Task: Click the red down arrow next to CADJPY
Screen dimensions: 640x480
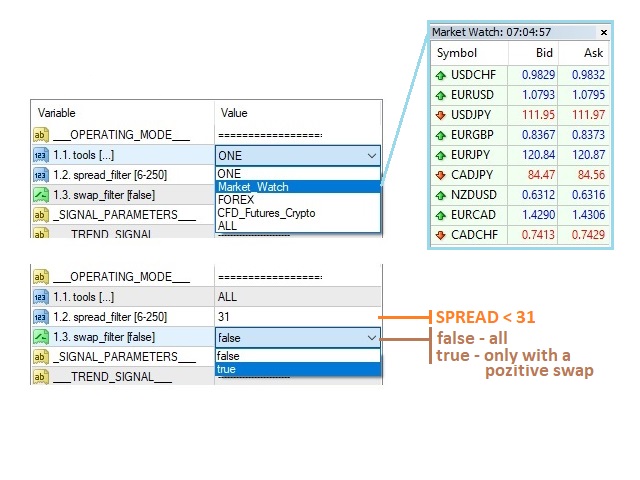Action: click(x=441, y=176)
